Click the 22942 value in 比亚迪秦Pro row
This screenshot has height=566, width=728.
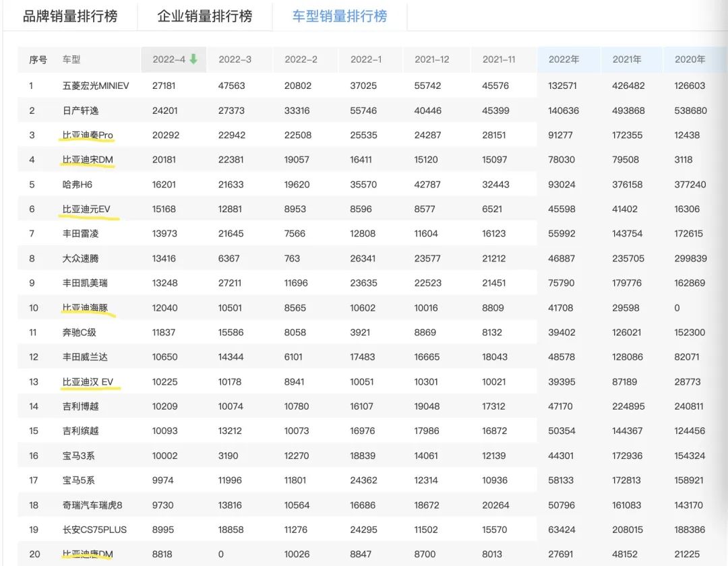[x=231, y=135]
